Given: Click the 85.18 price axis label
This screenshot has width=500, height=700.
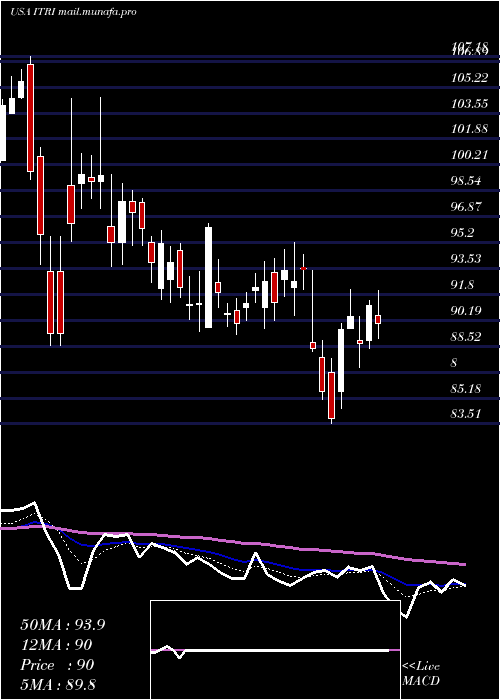Looking at the screenshot, I should [x=467, y=388].
